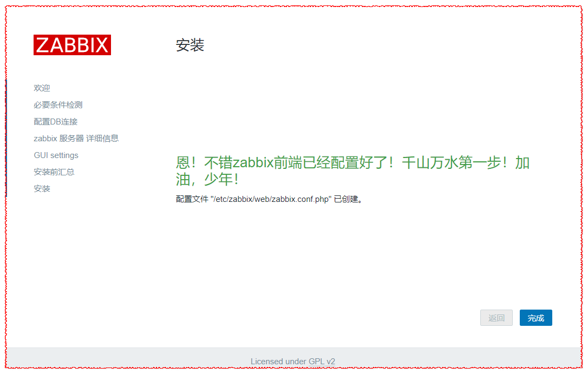Open the GPL v2 license link
588x374 pixels.
322,362
